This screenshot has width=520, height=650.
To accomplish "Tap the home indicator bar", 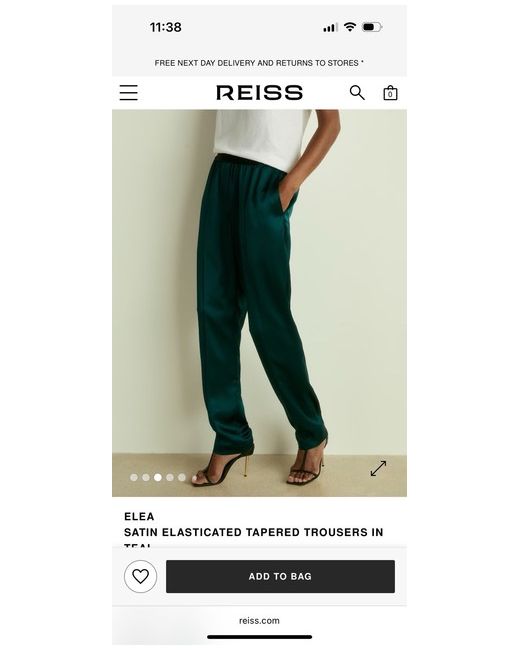I will point(260,637).
